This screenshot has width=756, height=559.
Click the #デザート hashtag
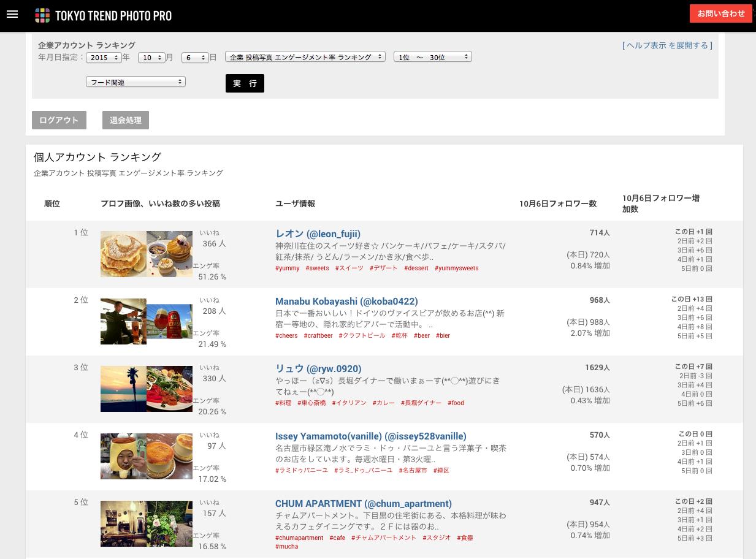(x=383, y=268)
